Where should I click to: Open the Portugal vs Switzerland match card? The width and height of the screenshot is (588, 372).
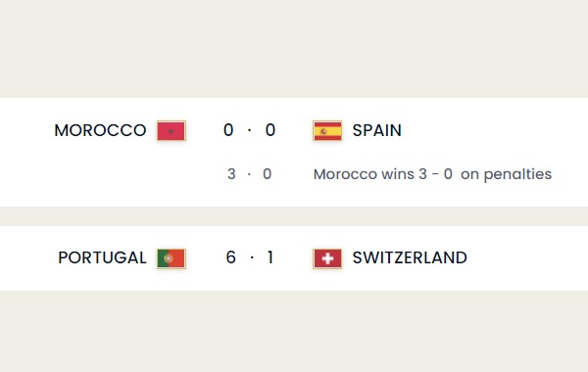tap(294, 258)
